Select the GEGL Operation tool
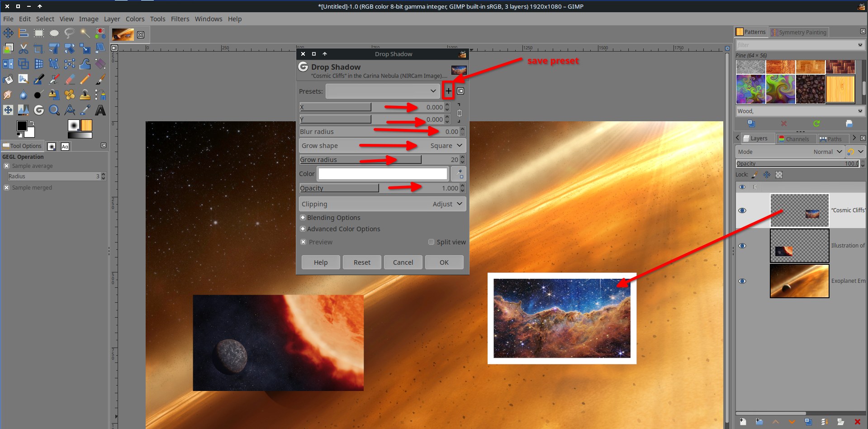The height and width of the screenshot is (429, 868). click(x=39, y=110)
